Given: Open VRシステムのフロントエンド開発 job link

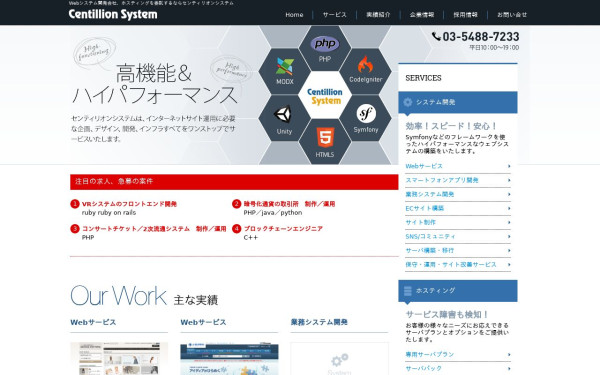Looking at the screenshot, I should [x=129, y=204].
